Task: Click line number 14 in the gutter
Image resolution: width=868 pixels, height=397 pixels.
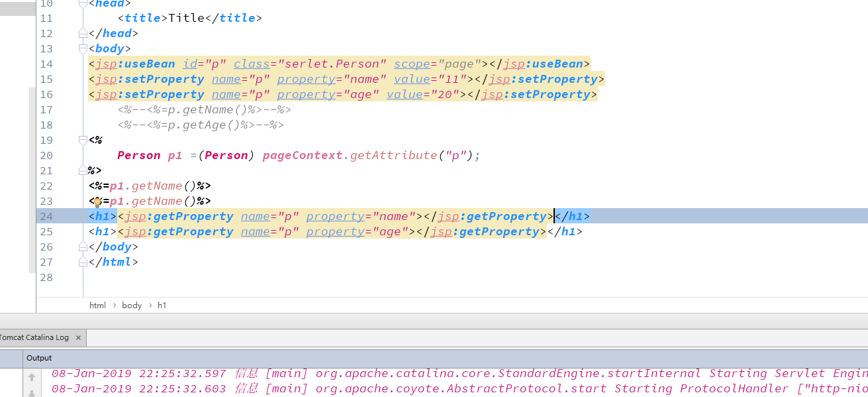Action: (46, 64)
